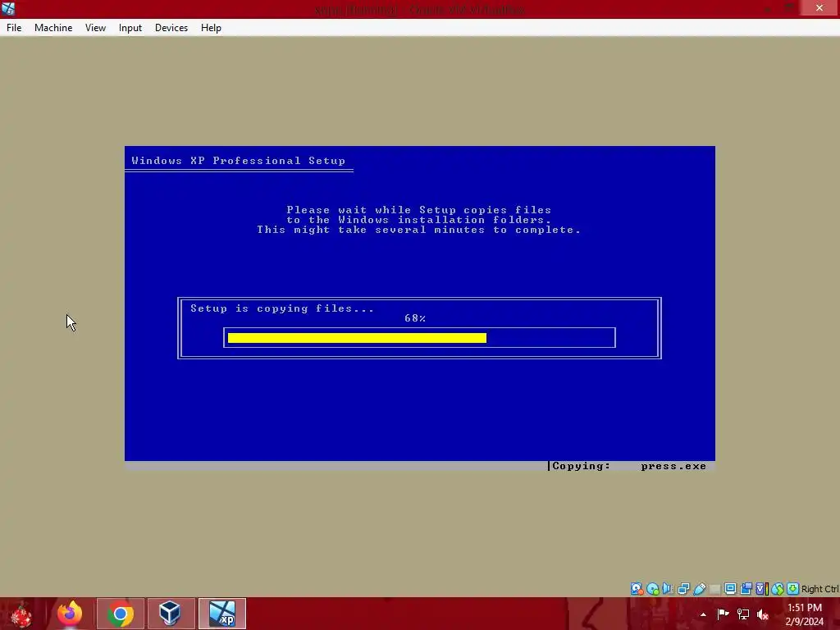
Task: Click the optical disk status icon
Action: point(652,589)
